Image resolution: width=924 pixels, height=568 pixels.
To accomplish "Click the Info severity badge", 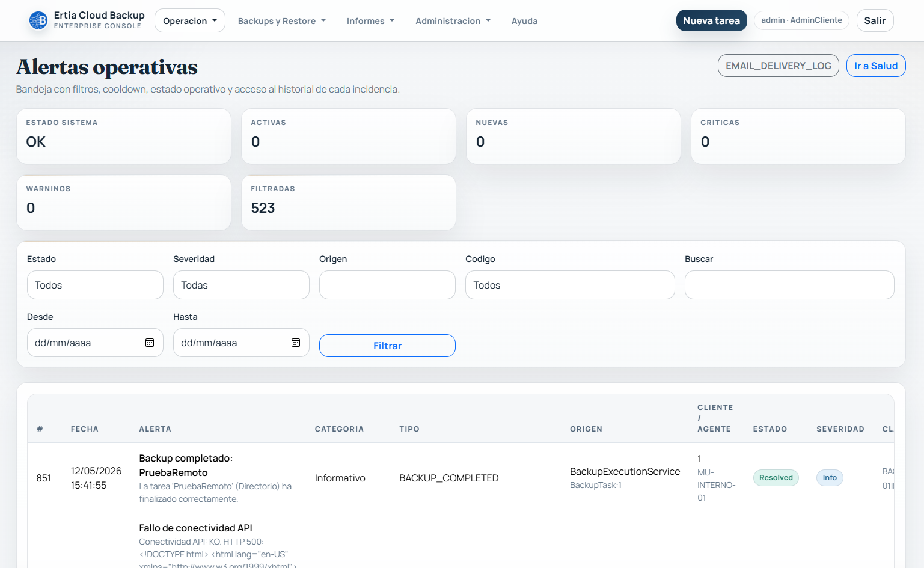I will click(x=830, y=478).
